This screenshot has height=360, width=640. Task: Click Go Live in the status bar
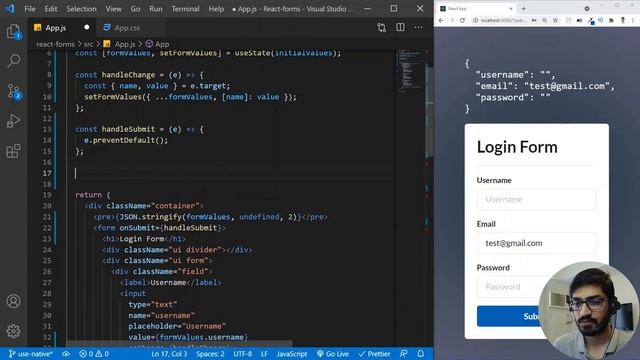click(x=333, y=354)
